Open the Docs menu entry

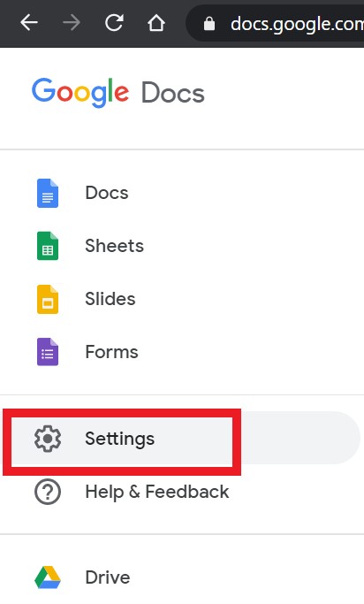pyautogui.click(x=107, y=193)
